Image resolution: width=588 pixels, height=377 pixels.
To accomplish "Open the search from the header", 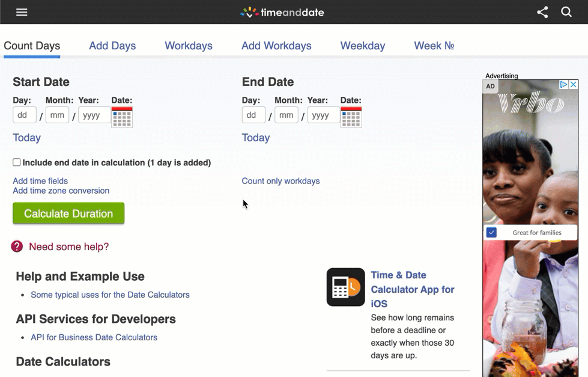I will pos(566,12).
